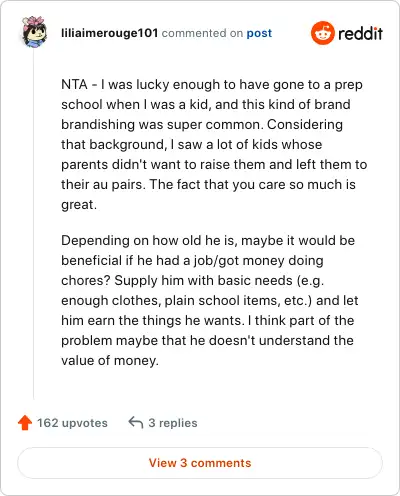Collapse comment using the vertical thread line
The height and width of the screenshot is (496, 400).
click(33, 223)
